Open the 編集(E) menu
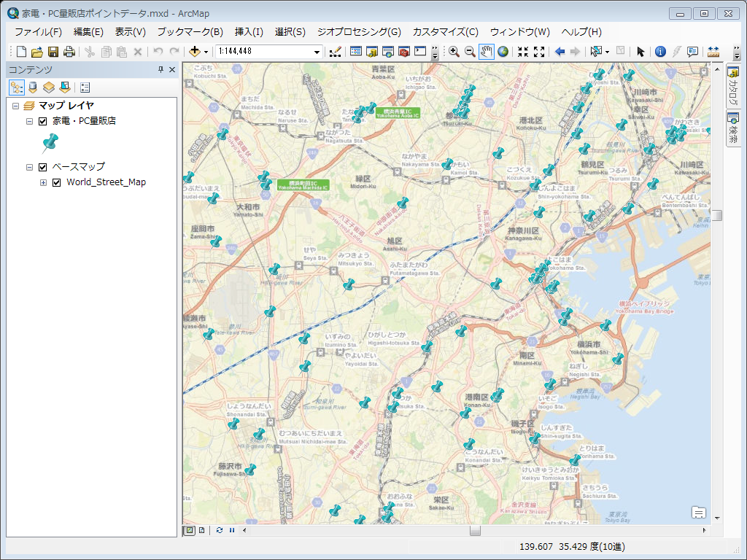The height and width of the screenshot is (560, 747). [x=88, y=32]
